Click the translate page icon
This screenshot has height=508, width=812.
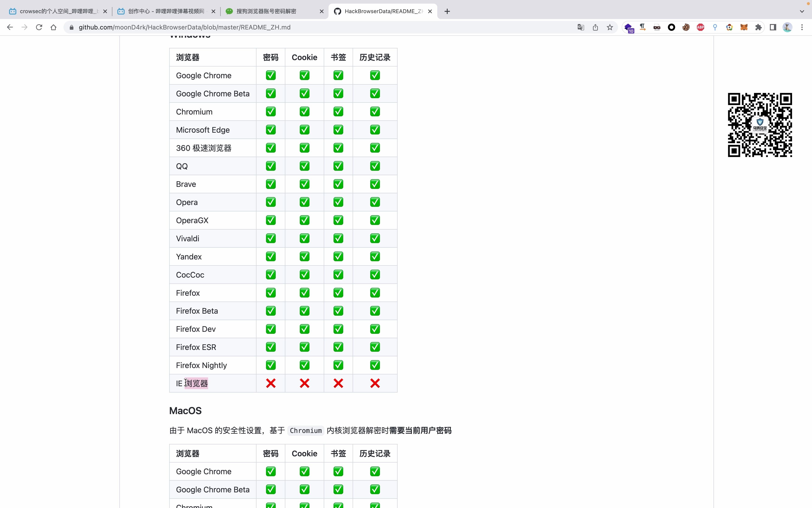tap(581, 27)
